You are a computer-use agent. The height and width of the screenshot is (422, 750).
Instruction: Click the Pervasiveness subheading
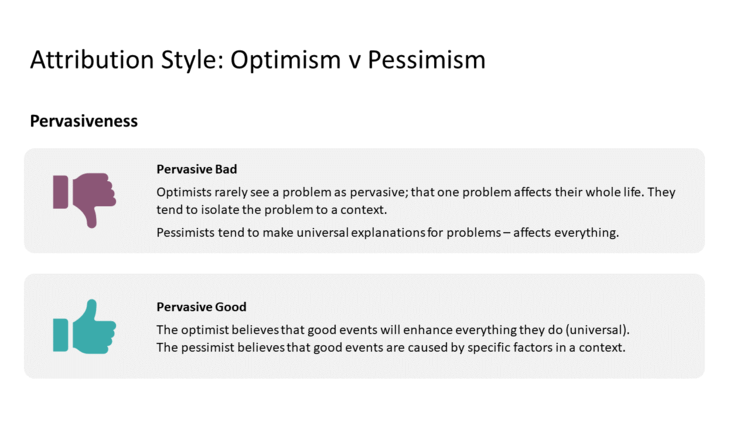coord(84,121)
